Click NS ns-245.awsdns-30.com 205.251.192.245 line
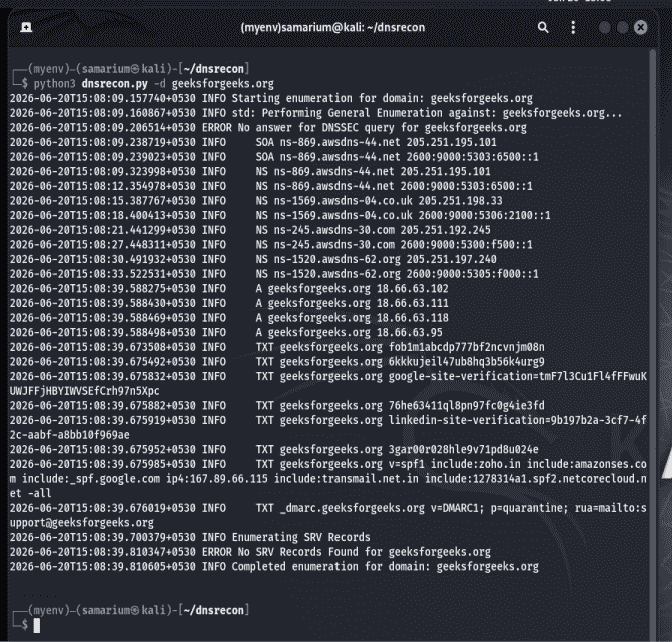 [x=250, y=230]
